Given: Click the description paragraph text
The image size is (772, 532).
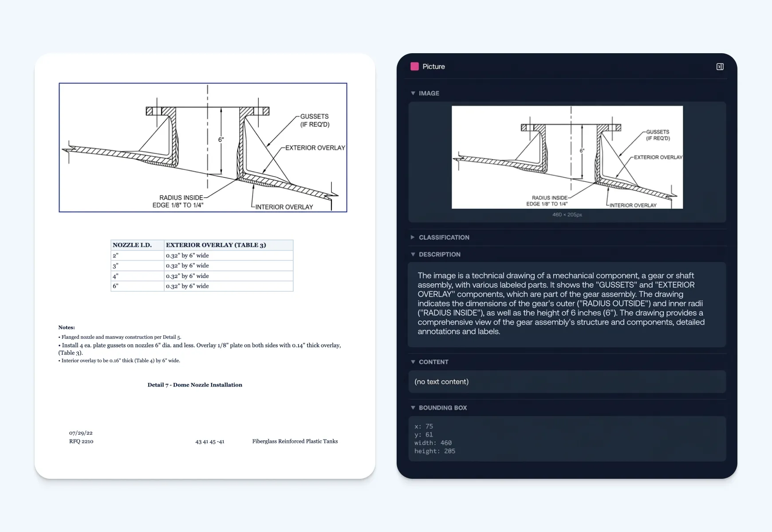Looking at the screenshot, I should [561, 303].
